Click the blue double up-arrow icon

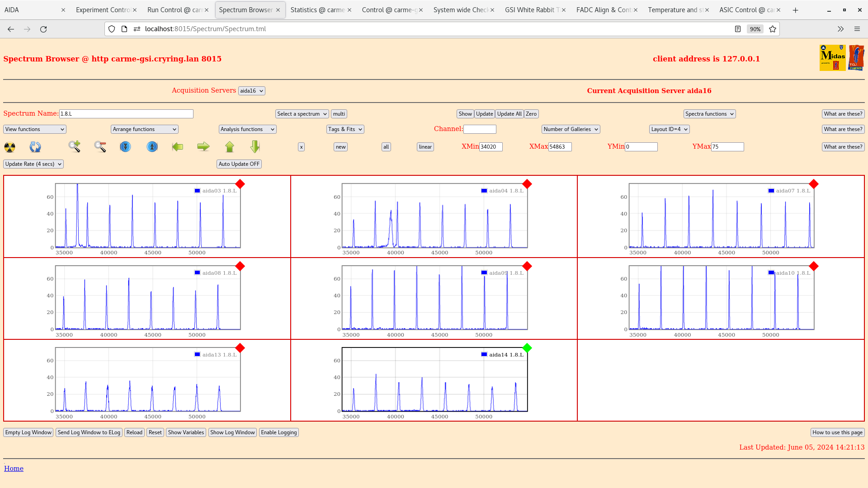point(152,147)
